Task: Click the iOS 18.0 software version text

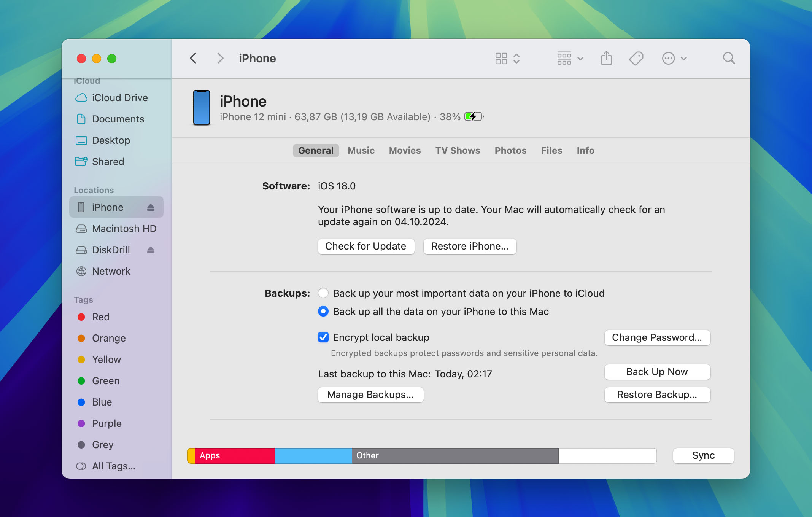Action: point(337,186)
